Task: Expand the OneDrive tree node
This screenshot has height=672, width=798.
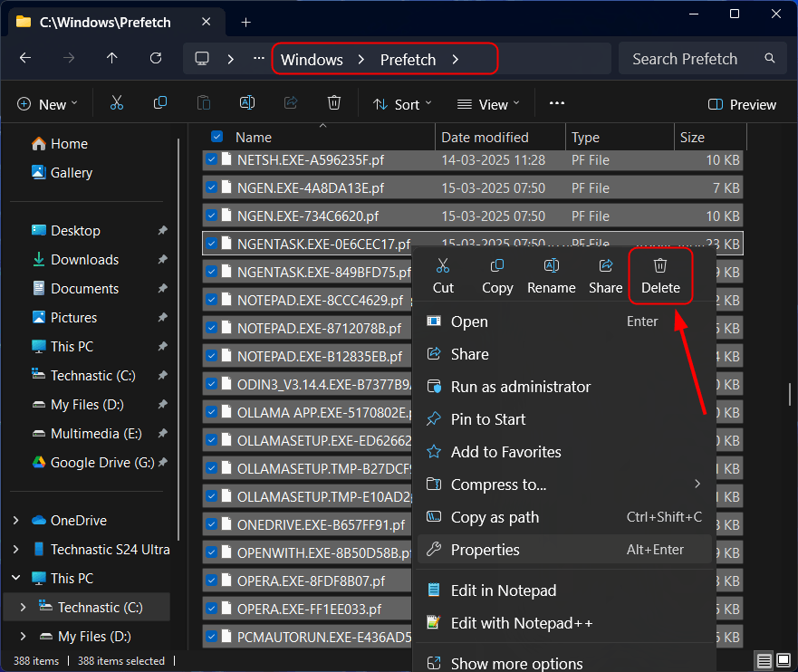Action: click(x=15, y=521)
